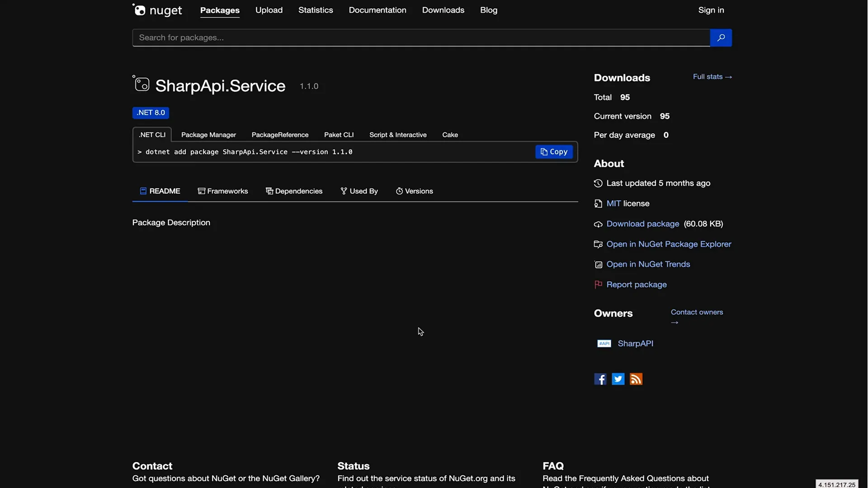Click the Report package flag icon
This screenshot has width=868, height=488.
click(x=598, y=284)
